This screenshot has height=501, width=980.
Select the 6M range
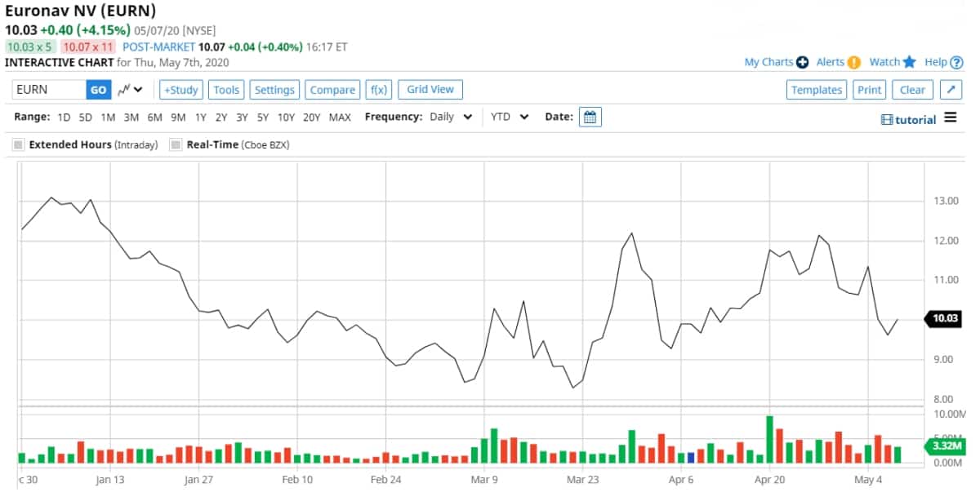coord(154,117)
